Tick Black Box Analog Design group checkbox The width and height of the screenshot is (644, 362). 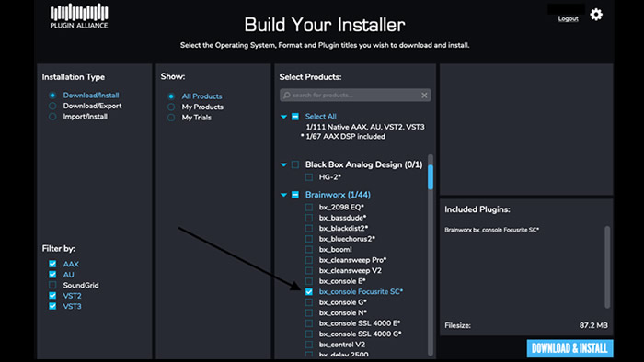(295, 164)
